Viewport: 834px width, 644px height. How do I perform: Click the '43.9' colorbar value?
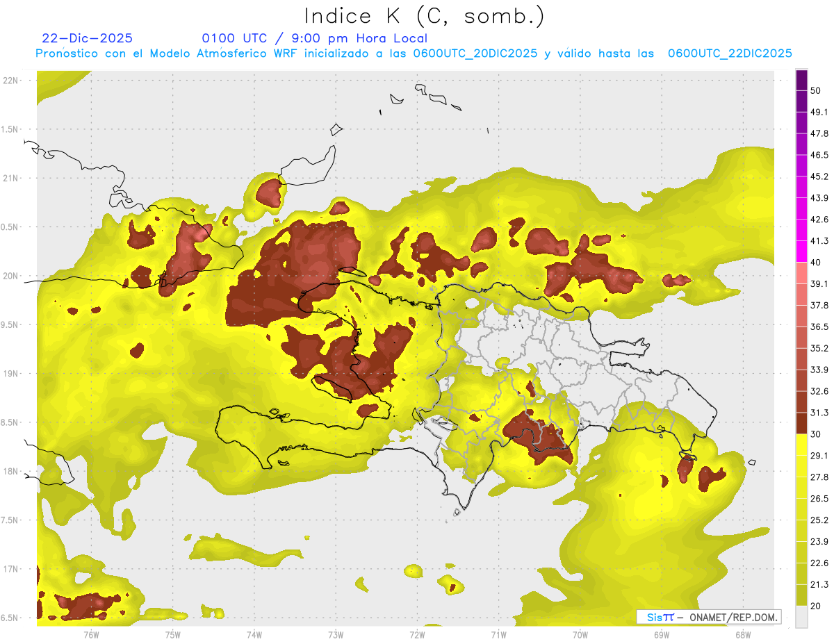[x=819, y=199]
